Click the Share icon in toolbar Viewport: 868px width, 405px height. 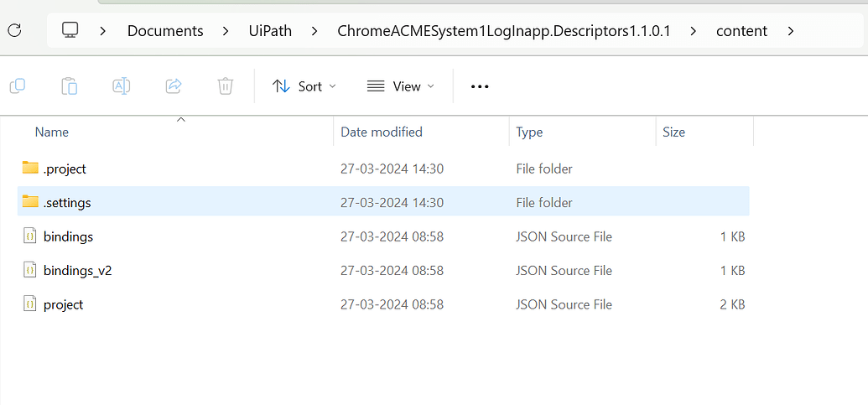(174, 86)
